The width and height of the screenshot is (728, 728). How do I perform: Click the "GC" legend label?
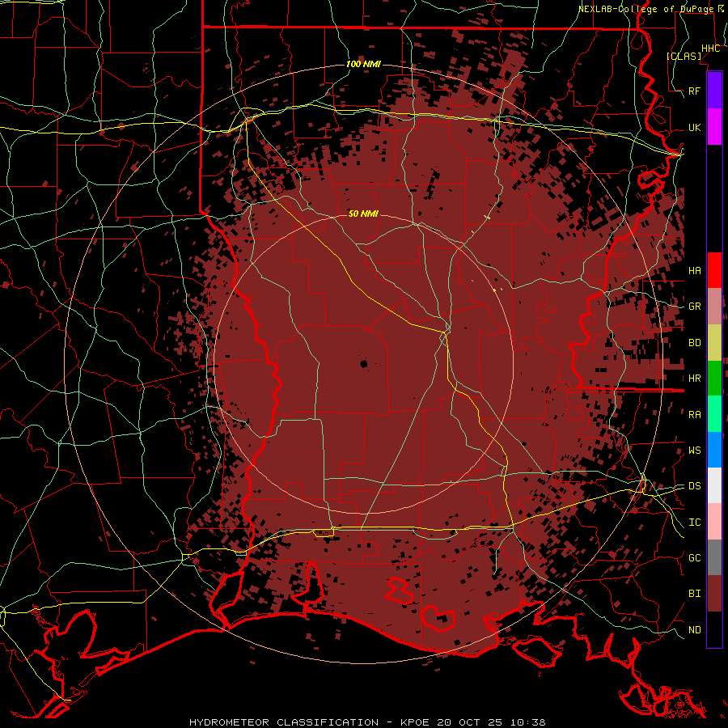(x=695, y=557)
